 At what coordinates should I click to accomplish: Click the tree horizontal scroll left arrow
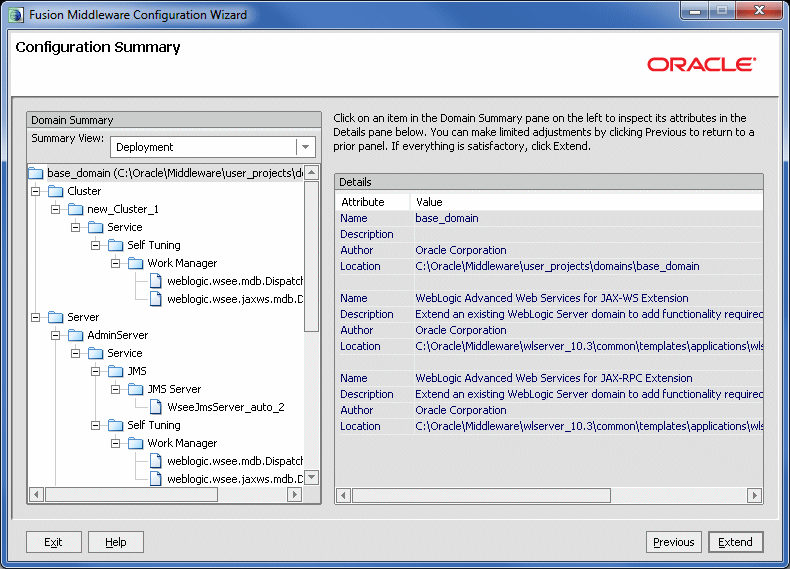(36, 495)
